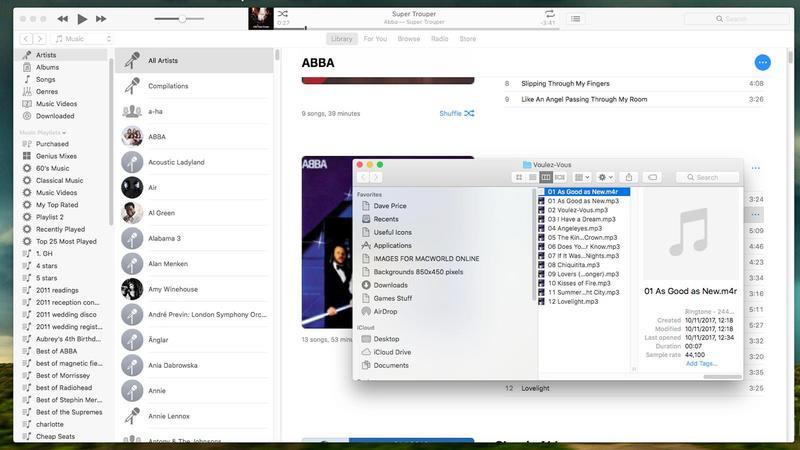Switch to the Radio tab

439,39
